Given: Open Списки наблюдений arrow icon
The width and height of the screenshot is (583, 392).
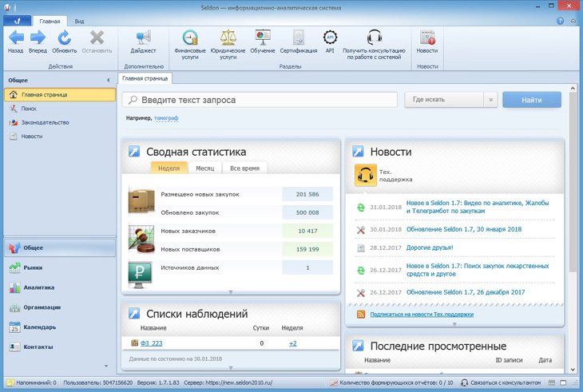Looking at the screenshot, I should pos(134,313).
